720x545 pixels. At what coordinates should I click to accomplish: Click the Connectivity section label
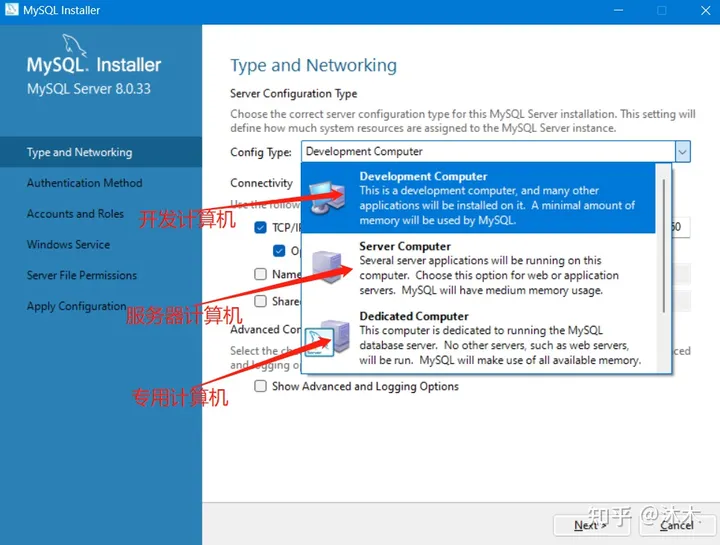tap(261, 183)
